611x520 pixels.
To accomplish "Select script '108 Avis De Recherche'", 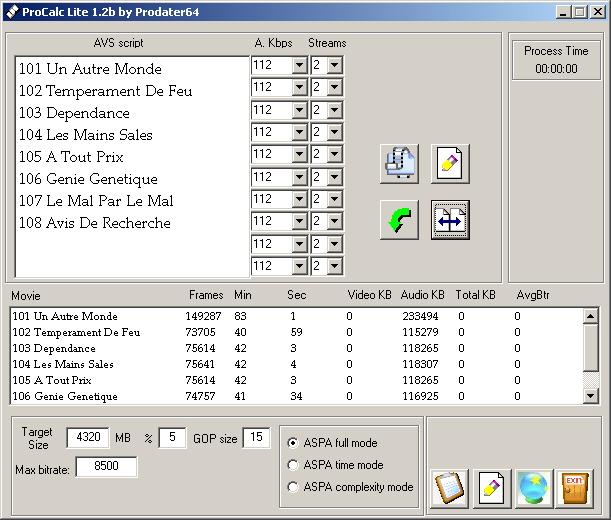I will [95, 223].
